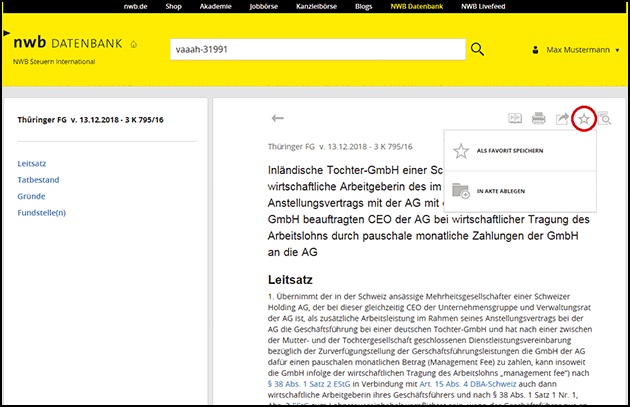
Task: Open the reading view icon in the toolbar
Action: pos(516,119)
